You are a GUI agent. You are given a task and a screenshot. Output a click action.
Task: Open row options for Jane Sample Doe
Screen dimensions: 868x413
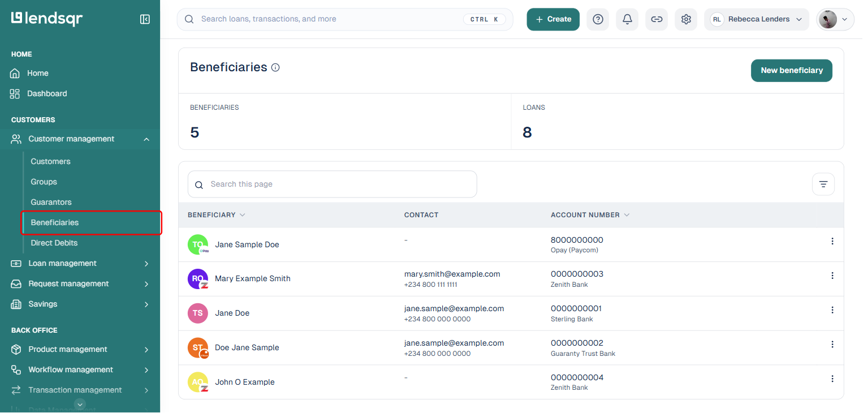tap(832, 241)
